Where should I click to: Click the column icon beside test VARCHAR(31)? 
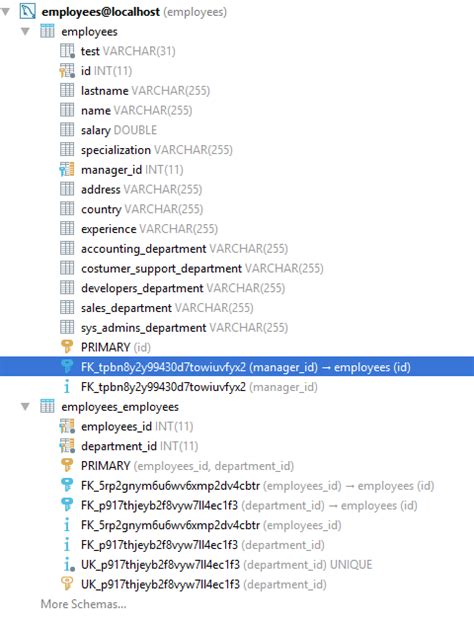[67, 51]
